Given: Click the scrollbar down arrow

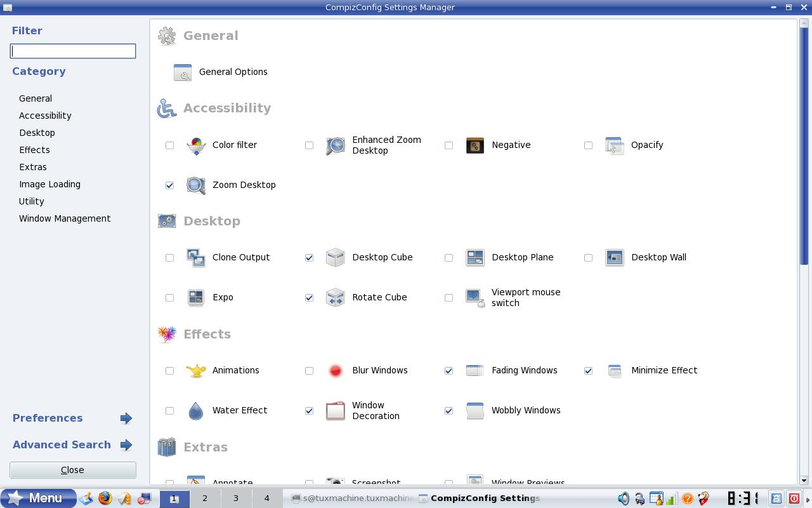Looking at the screenshot, I should 804,480.
